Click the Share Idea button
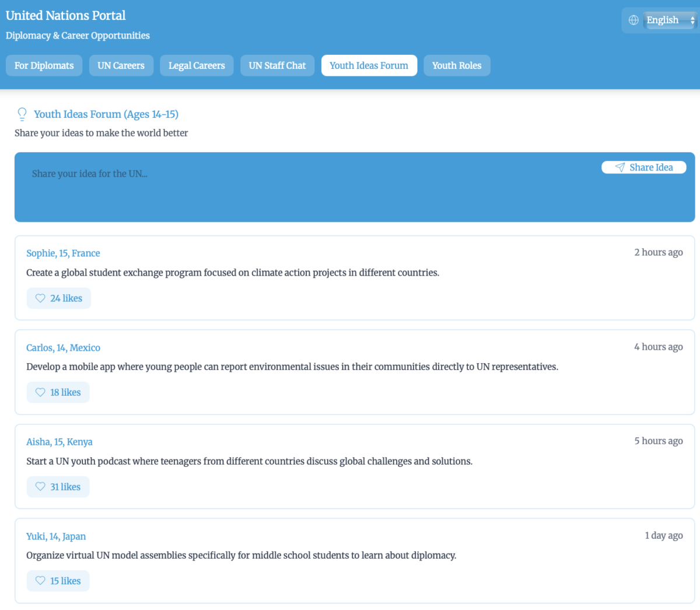 pyautogui.click(x=644, y=168)
